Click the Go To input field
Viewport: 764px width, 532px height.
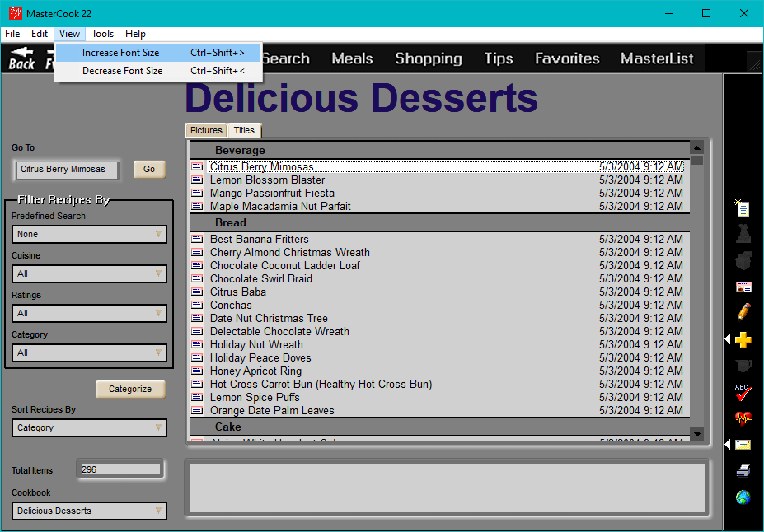66,170
